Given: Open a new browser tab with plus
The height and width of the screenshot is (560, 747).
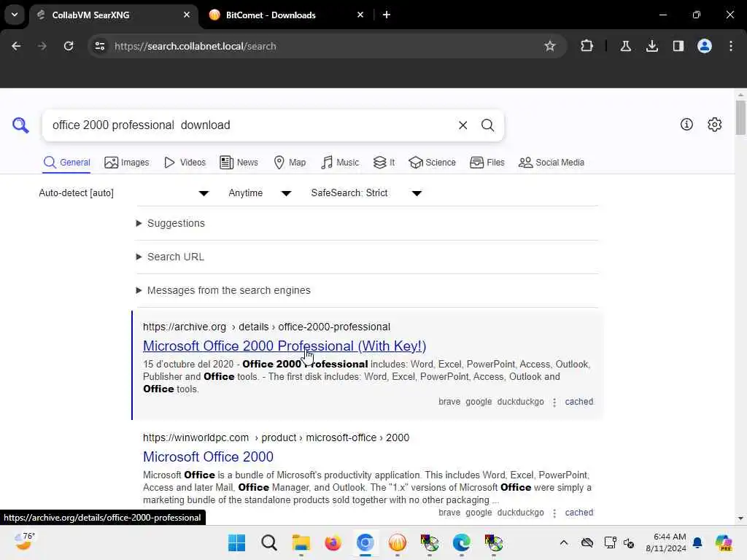Looking at the screenshot, I should 387,15.
